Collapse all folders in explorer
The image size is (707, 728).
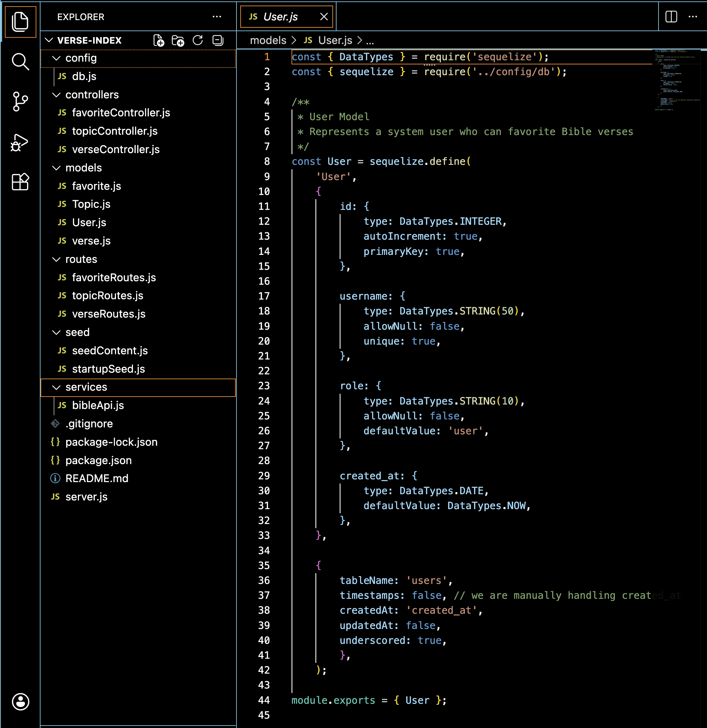click(x=217, y=40)
